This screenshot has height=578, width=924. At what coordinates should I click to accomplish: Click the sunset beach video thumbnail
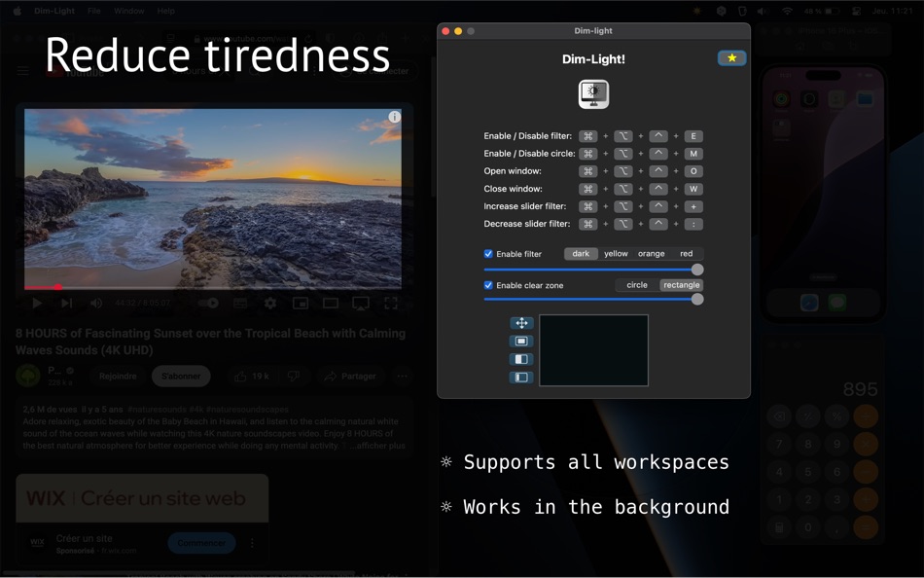(213, 199)
